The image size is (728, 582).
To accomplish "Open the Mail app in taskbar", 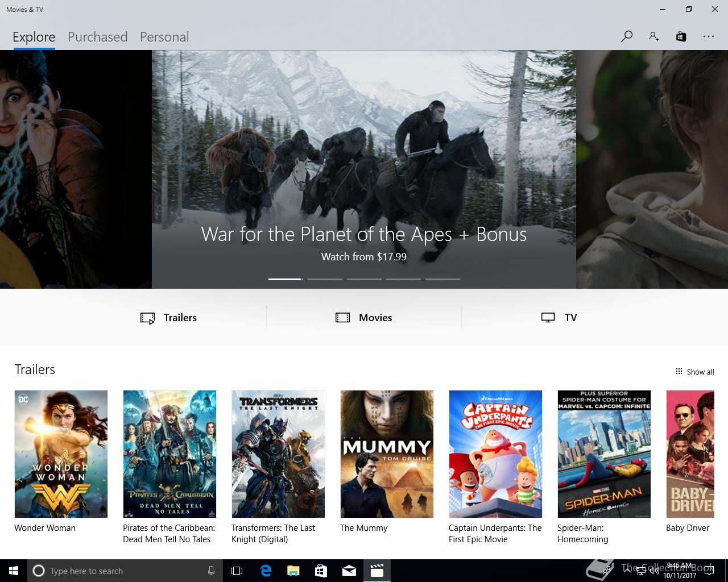I will click(x=349, y=571).
